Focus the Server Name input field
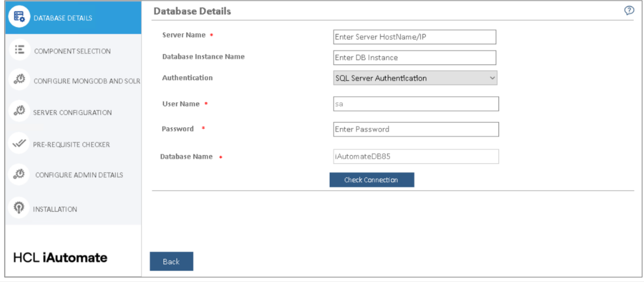The height and width of the screenshot is (282, 644). click(414, 37)
